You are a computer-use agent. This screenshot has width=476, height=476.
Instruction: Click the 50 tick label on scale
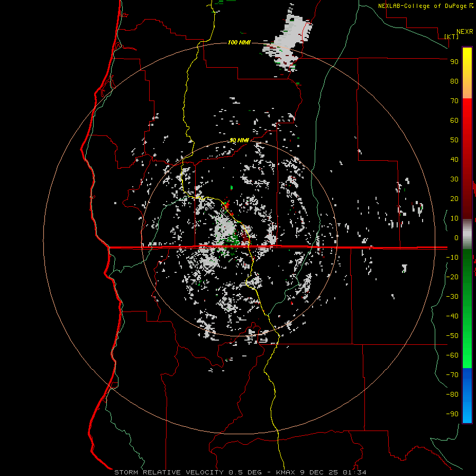(x=454, y=140)
